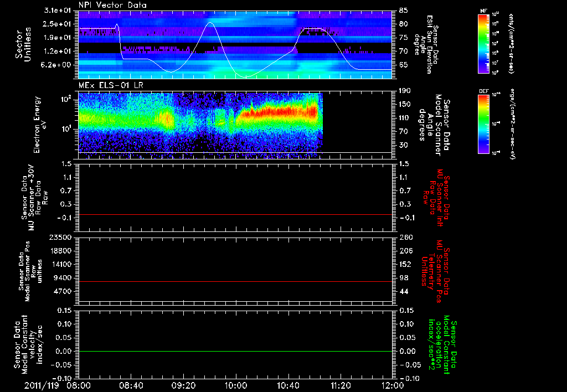Click the "80" sun elevation tick label
567x392 pixels.
[x=404, y=24]
